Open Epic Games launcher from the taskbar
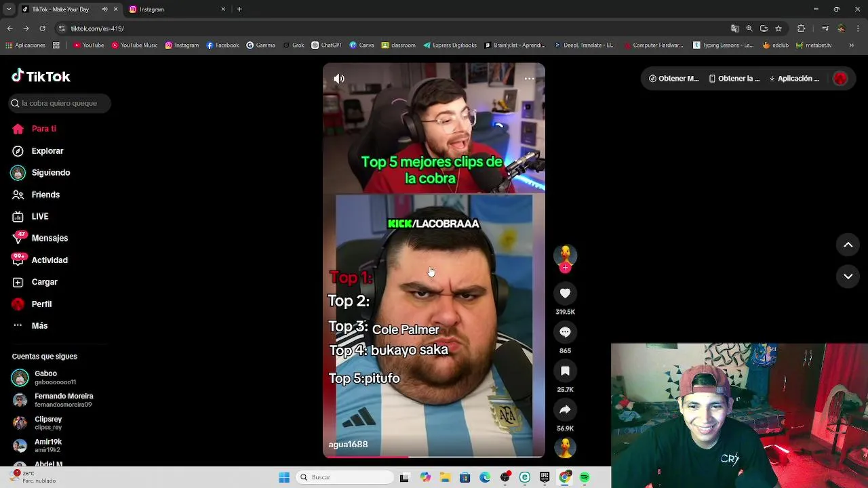The width and height of the screenshot is (868, 488). pyautogui.click(x=545, y=477)
